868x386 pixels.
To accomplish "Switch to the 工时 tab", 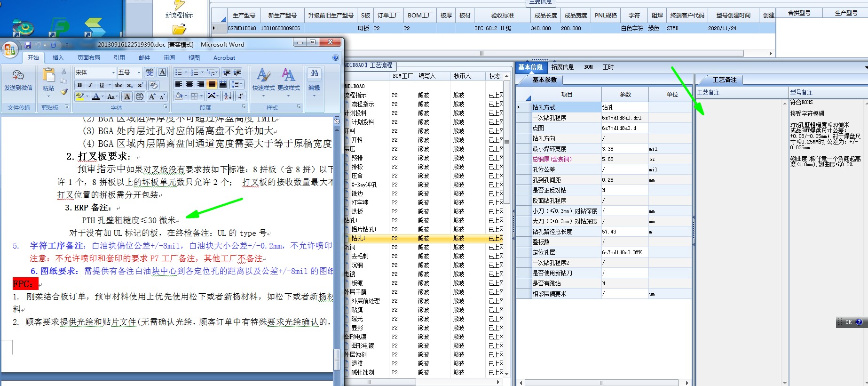I will (x=608, y=67).
